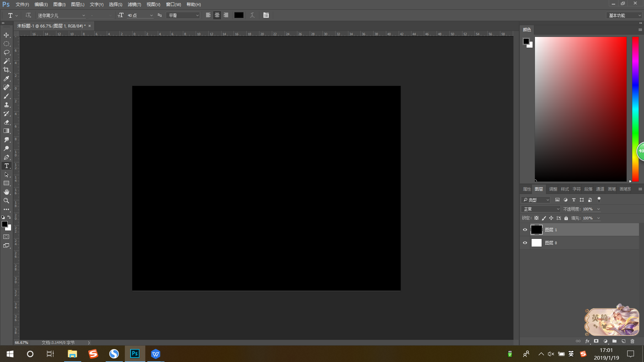Open the Filter menu
The image size is (644, 362).
[134, 4]
